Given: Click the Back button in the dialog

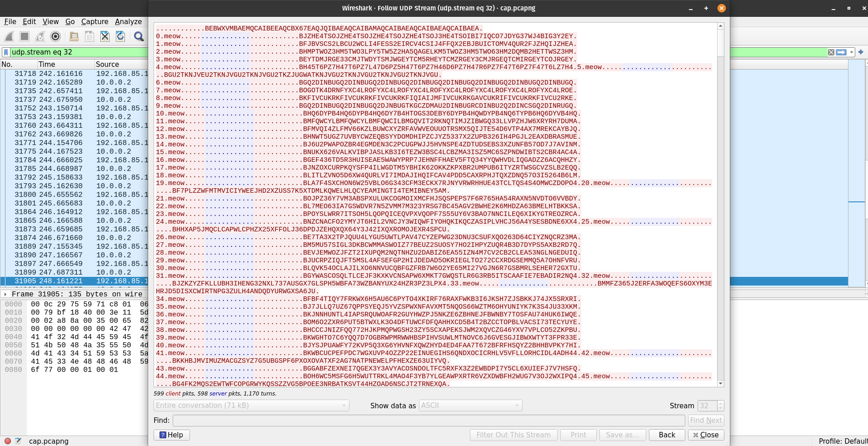Looking at the screenshot, I should click(x=667, y=435).
